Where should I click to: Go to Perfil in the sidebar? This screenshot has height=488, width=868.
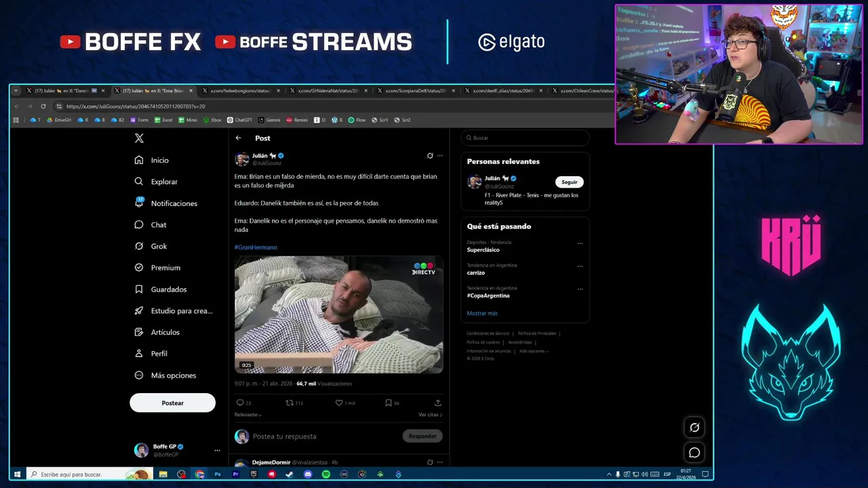[151, 354]
